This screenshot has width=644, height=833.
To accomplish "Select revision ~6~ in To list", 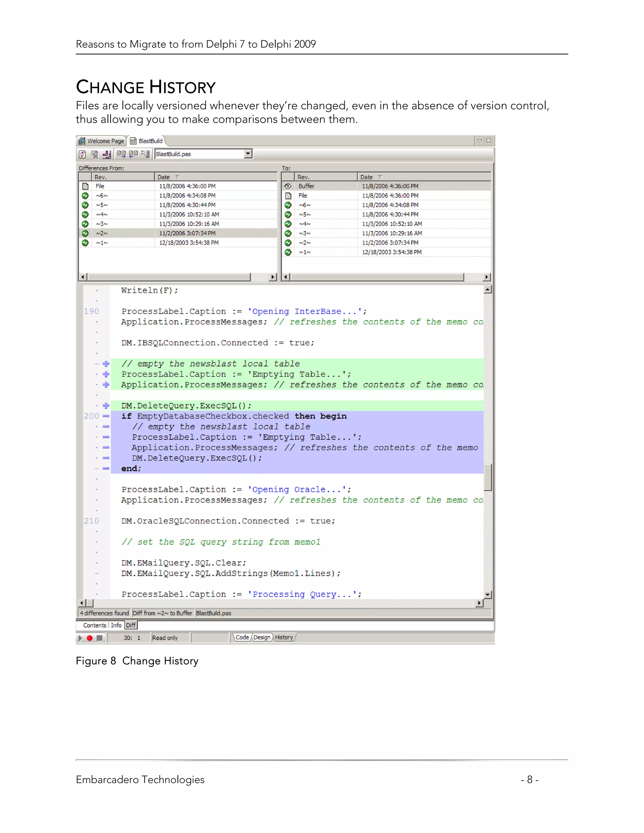I will (x=386, y=205).
